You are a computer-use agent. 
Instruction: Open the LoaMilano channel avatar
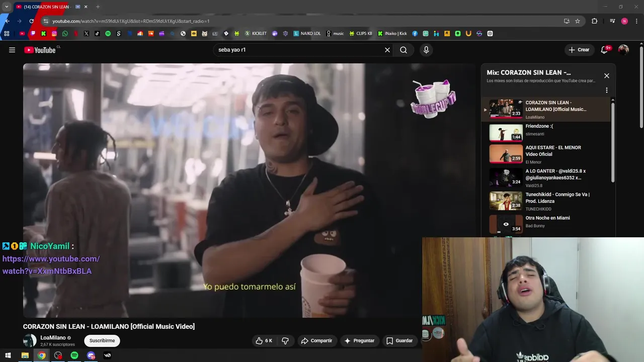pyautogui.click(x=30, y=340)
